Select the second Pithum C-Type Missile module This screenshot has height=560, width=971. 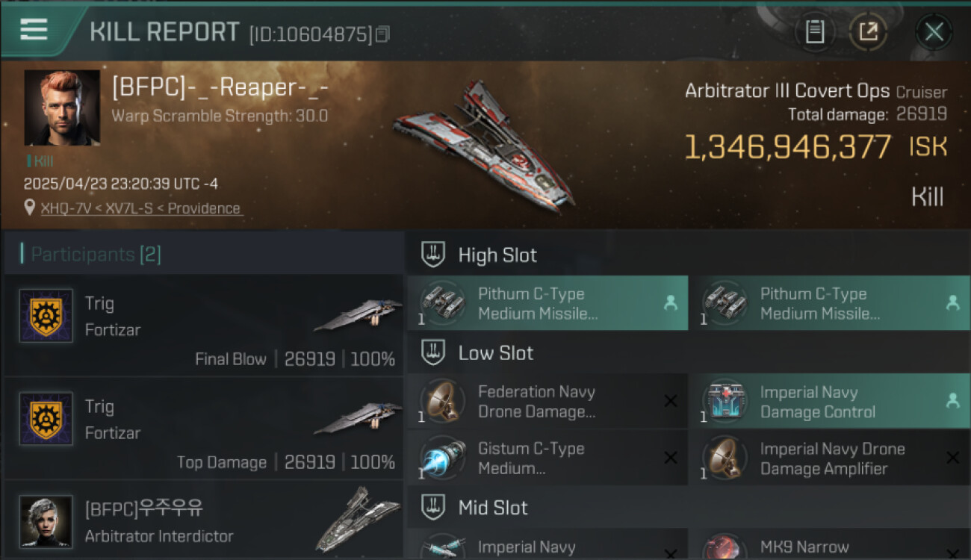click(x=829, y=303)
